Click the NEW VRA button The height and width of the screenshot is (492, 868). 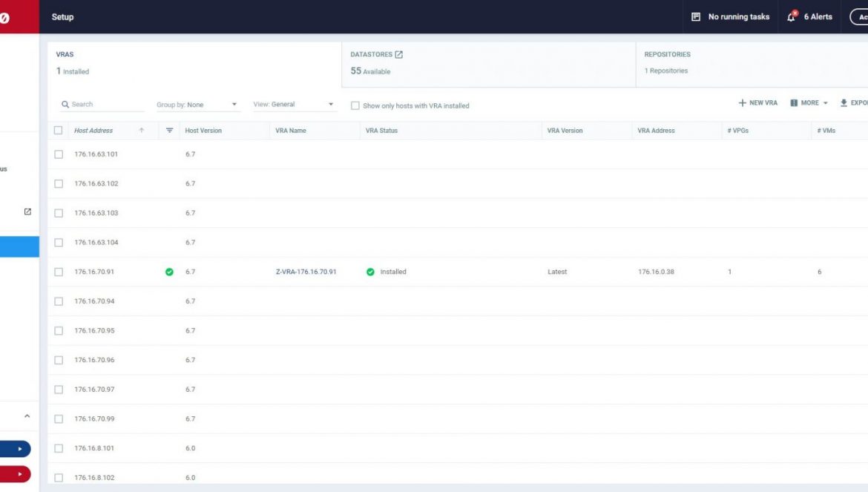758,103
